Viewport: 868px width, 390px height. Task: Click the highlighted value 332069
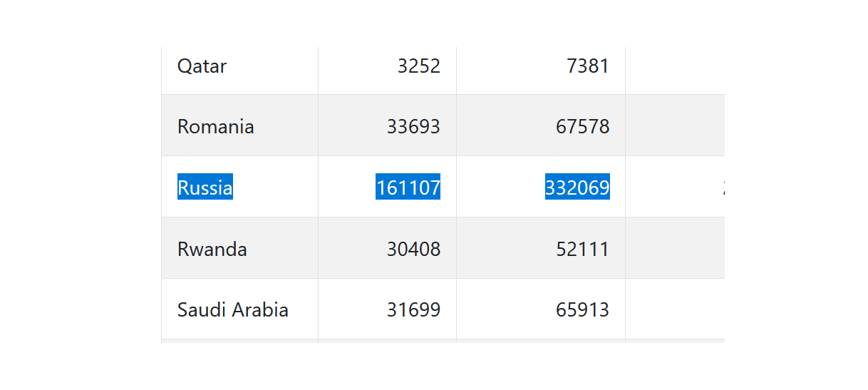[x=578, y=187]
